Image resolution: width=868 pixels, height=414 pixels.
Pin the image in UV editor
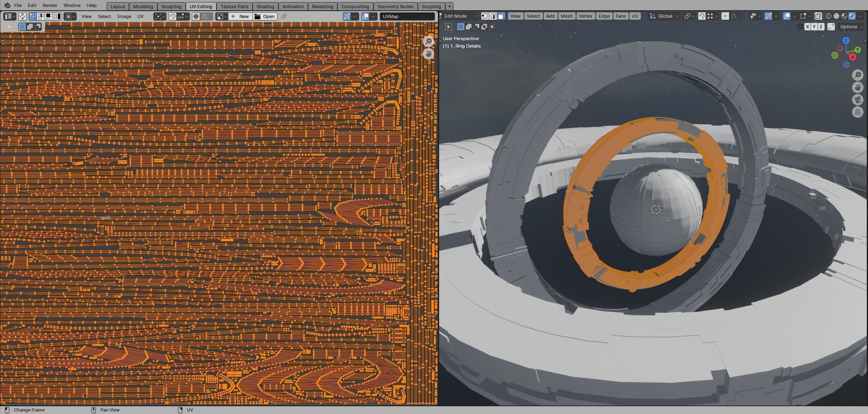coord(284,16)
